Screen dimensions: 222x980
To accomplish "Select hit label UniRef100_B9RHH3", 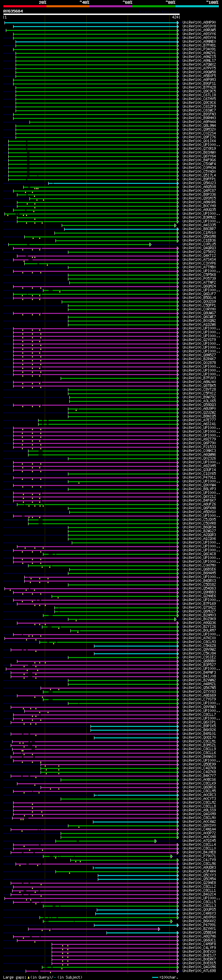I will (199, 118).
